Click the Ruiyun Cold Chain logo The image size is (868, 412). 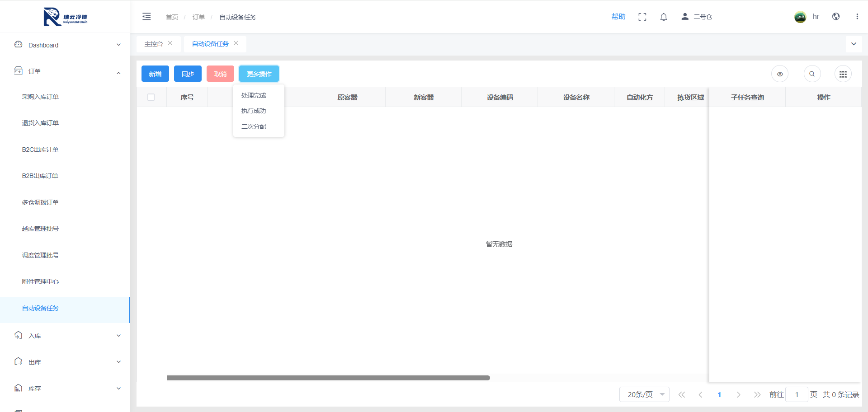[x=65, y=17]
